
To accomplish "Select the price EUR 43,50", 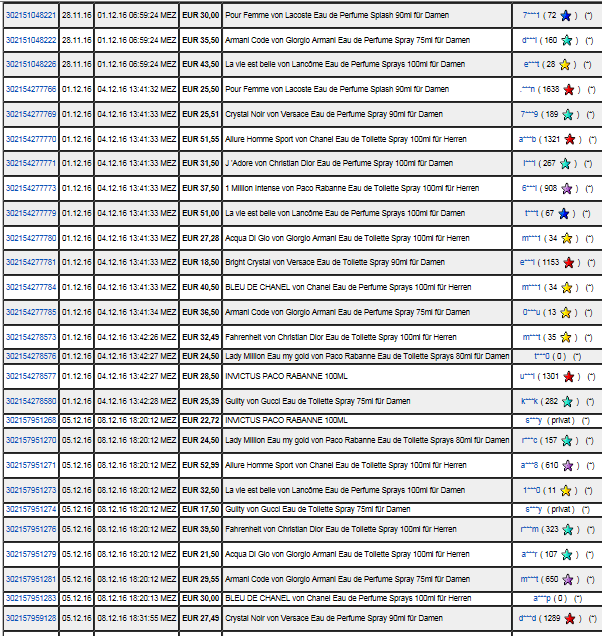I will 200,64.
